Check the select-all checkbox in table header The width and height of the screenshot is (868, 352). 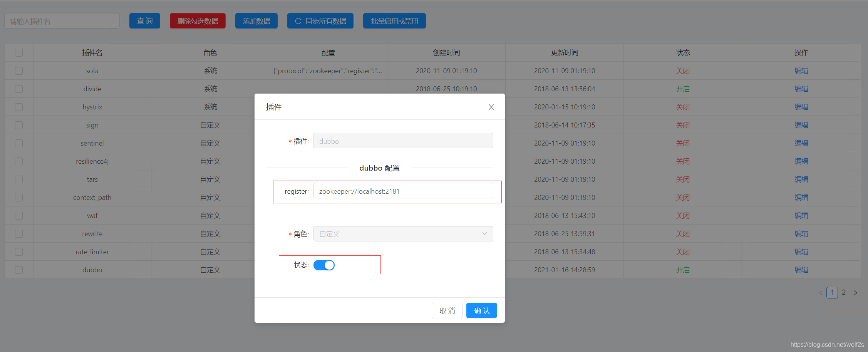tap(19, 52)
